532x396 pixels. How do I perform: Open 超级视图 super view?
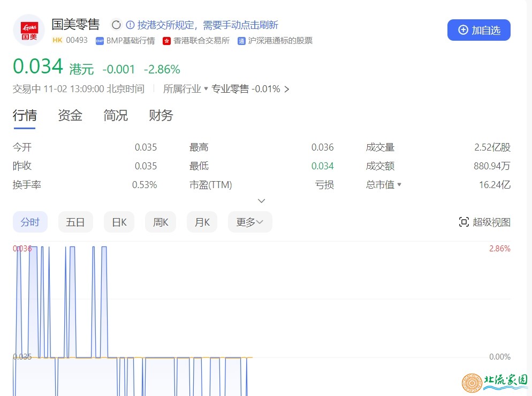click(x=484, y=222)
